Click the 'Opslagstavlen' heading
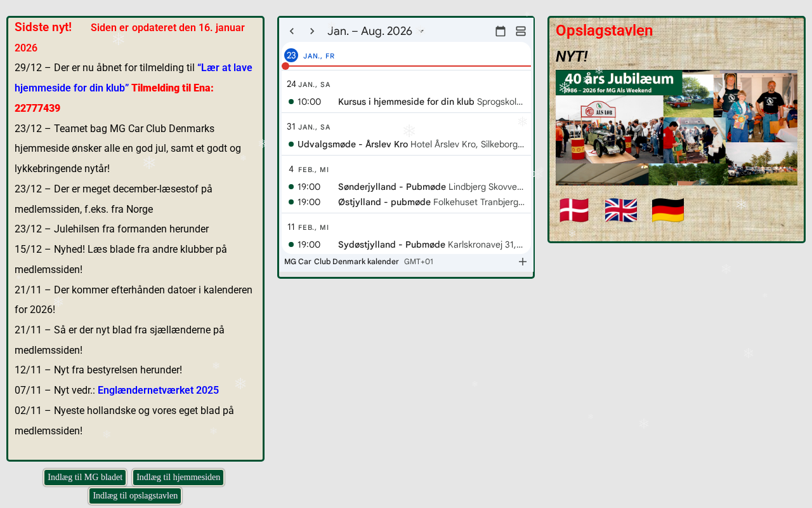The image size is (812, 508). coord(604,30)
